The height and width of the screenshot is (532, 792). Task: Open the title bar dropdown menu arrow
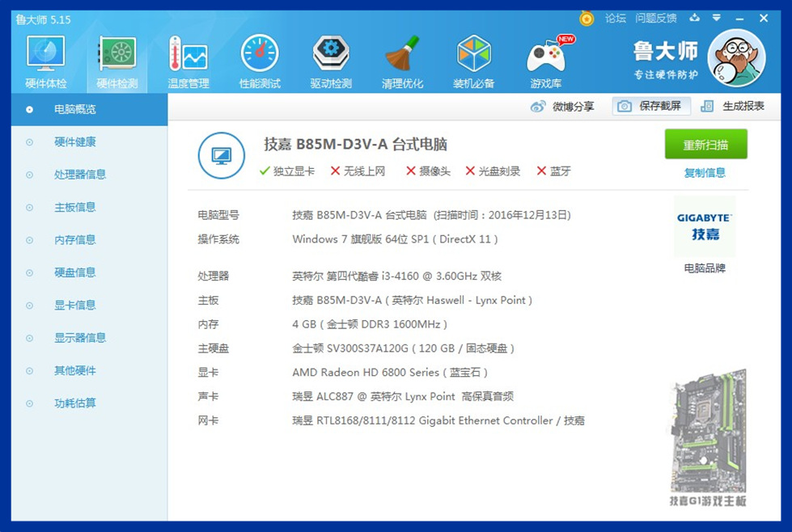tap(716, 18)
